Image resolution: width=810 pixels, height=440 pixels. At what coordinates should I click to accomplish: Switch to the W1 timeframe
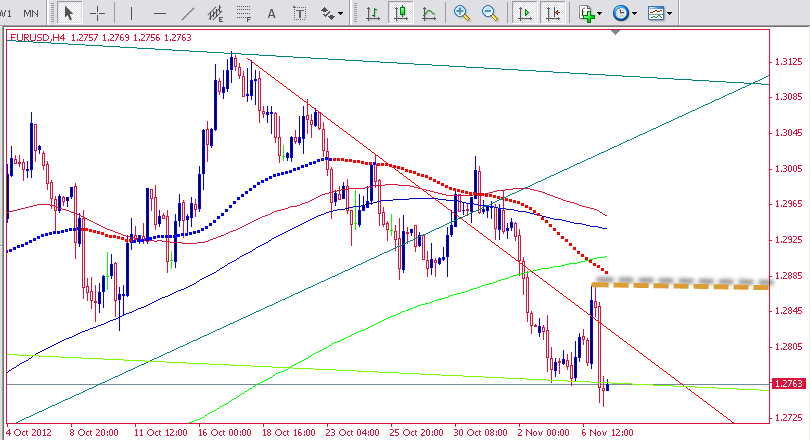coord(6,13)
